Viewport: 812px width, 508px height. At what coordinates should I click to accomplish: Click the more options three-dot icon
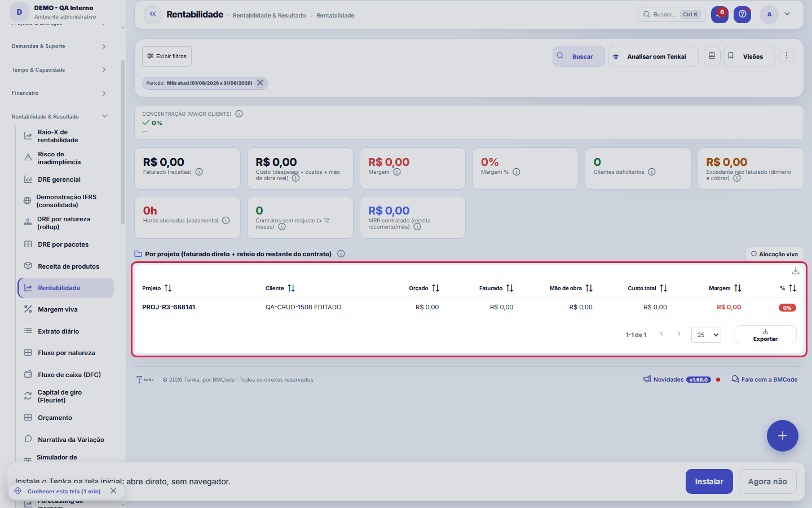point(787,56)
